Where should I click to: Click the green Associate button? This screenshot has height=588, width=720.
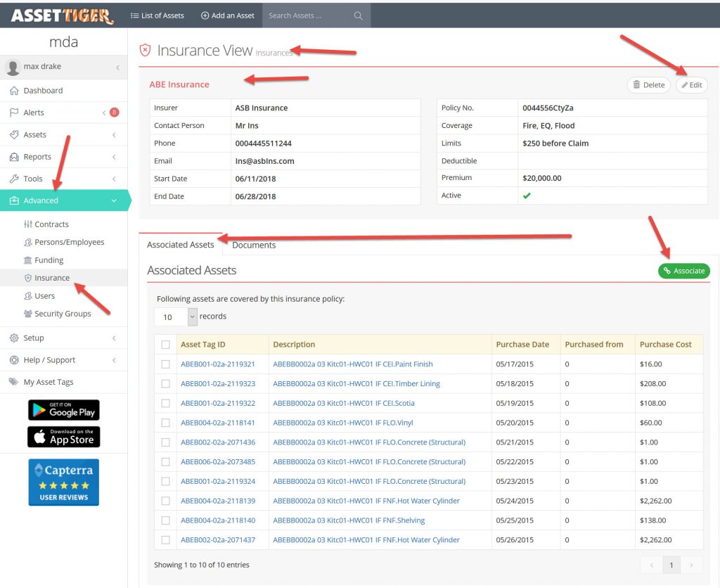click(x=683, y=271)
